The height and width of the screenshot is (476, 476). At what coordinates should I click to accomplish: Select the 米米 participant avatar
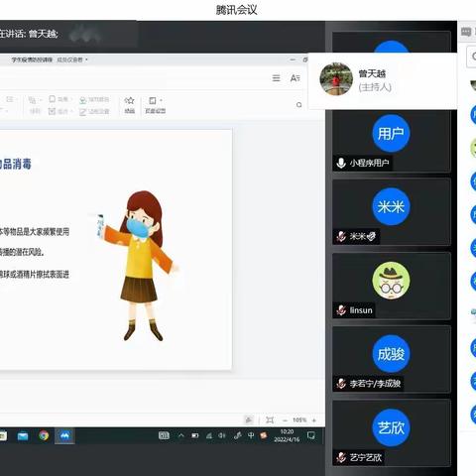click(391, 206)
